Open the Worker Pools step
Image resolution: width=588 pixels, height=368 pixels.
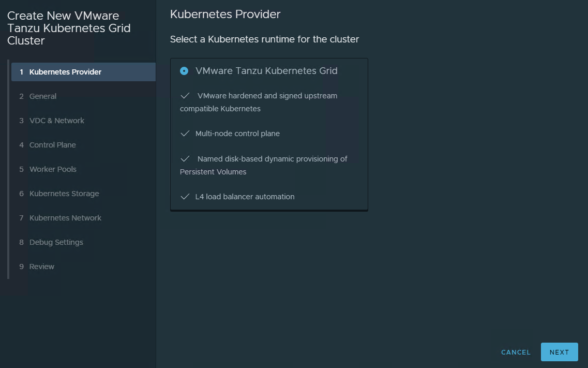pos(53,169)
